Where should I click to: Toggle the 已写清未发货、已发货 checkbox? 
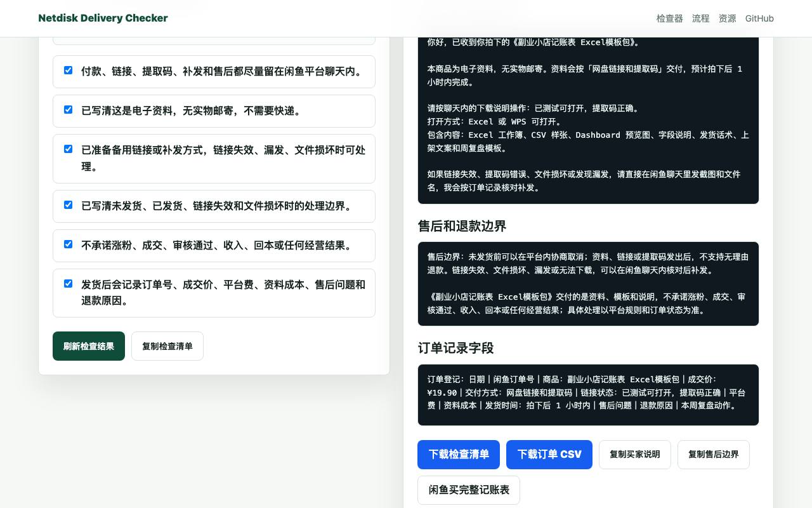click(68, 205)
